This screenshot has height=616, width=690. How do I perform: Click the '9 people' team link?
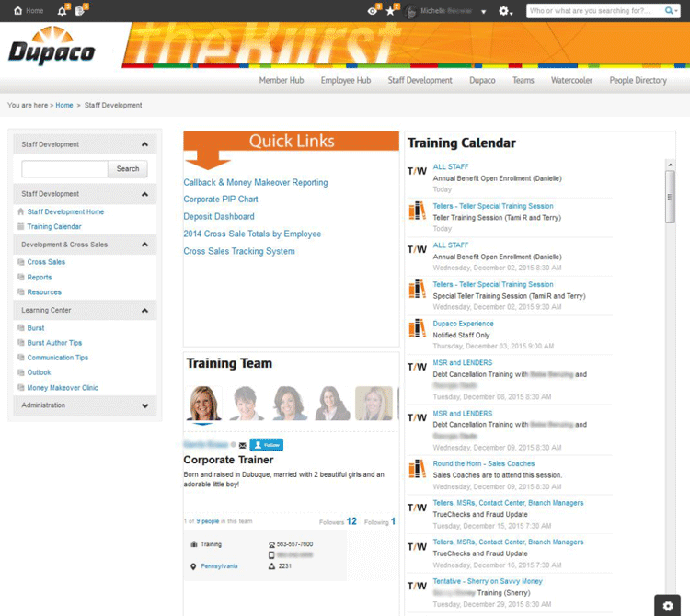(207, 521)
